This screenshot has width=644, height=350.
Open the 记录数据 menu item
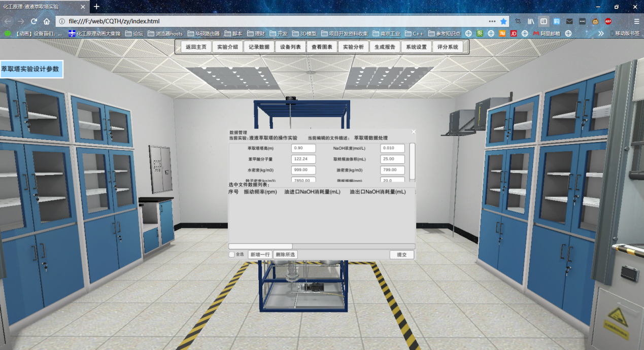click(x=259, y=47)
